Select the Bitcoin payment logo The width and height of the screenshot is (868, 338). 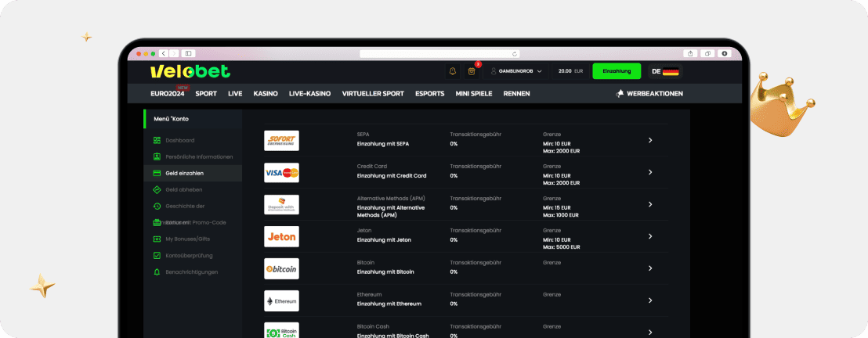(281, 268)
